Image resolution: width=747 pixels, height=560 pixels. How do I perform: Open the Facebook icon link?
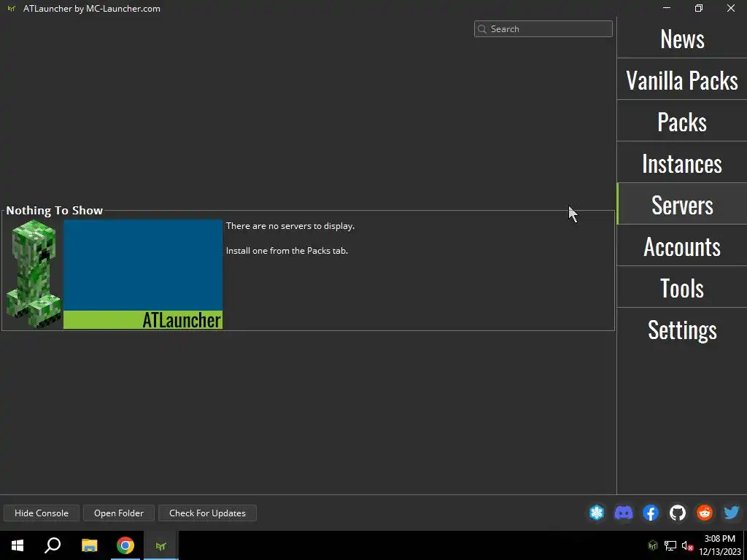coord(651,513)
